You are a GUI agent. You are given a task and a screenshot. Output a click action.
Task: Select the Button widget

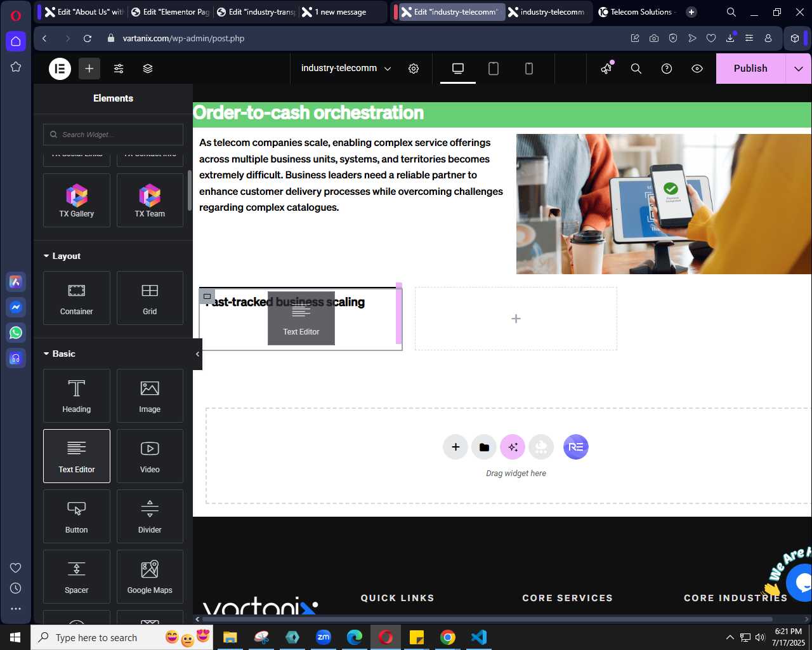[x=77, y=516]
